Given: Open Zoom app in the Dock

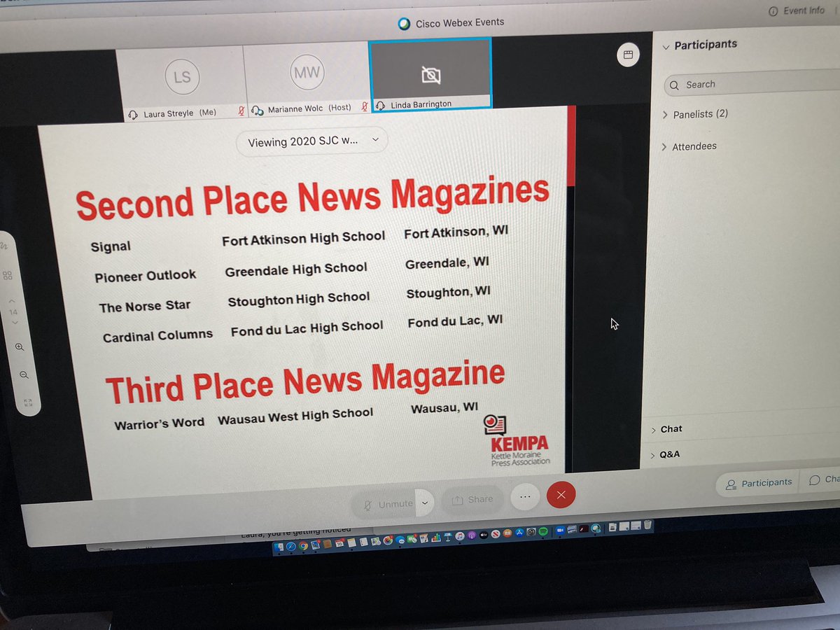Looking at the screenshot, I should [560, 530].
